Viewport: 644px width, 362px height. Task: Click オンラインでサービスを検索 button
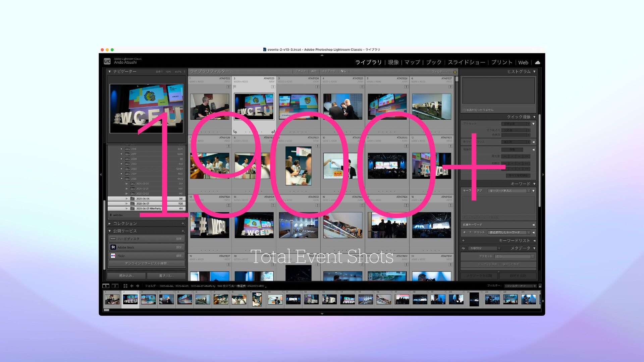[x=147, y=263]
